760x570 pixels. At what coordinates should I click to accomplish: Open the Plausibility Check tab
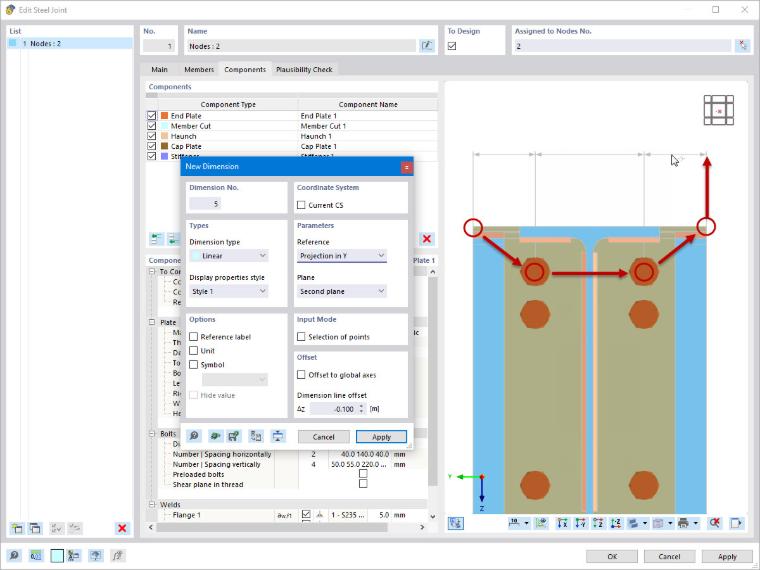coord(304,69)
